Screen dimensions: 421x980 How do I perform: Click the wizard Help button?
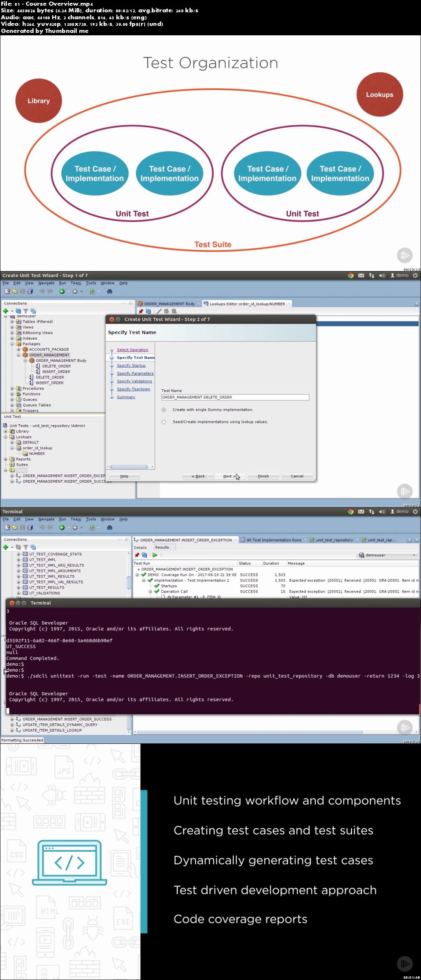coord(124,476)
